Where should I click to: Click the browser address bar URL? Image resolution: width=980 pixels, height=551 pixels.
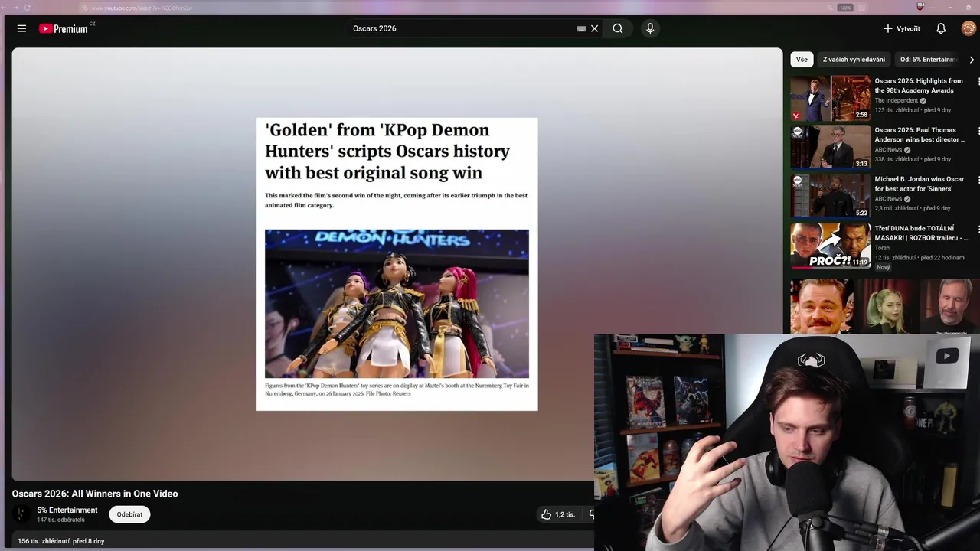(x=142, y=8)
